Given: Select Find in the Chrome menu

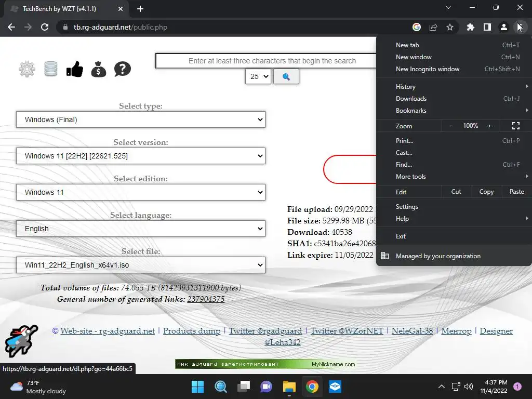Looking at the screenshot, I should coord(454,165).
